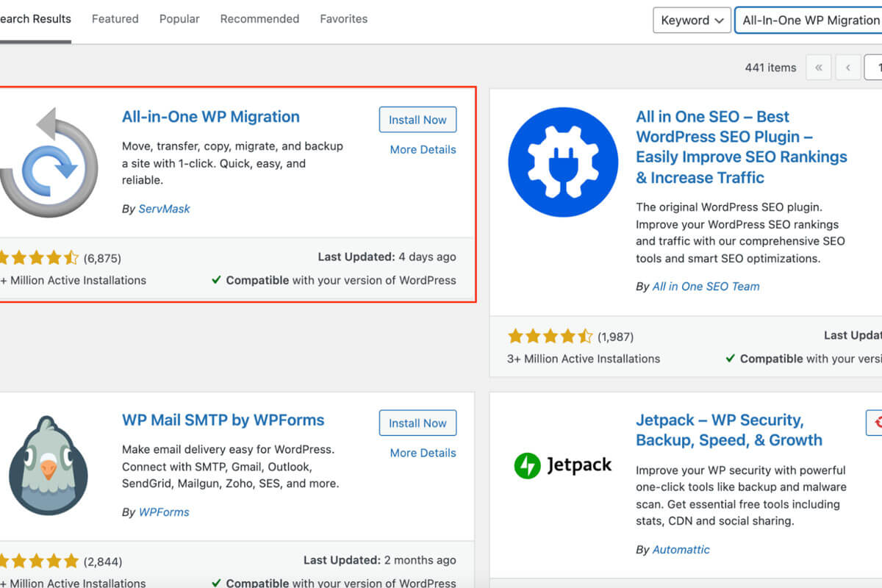882x588 pixels.
Task: Go to previous page of results
Action: pos(847,68)
